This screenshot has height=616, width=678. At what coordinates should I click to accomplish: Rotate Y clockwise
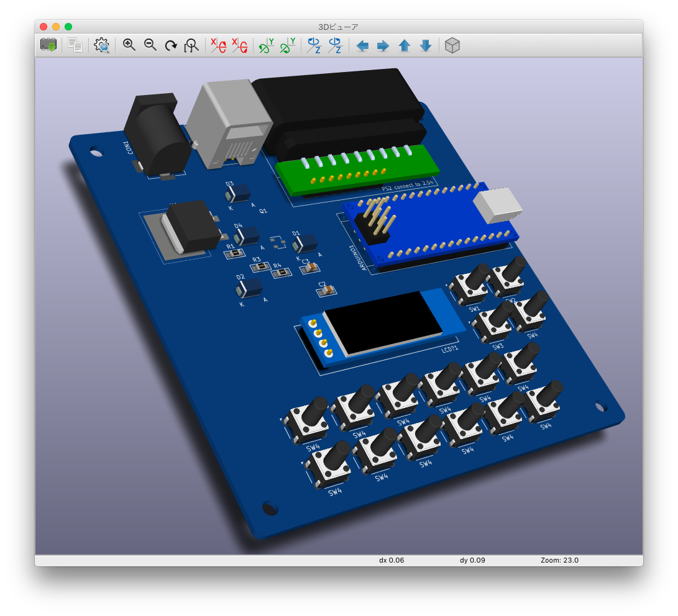pos(267,45)
